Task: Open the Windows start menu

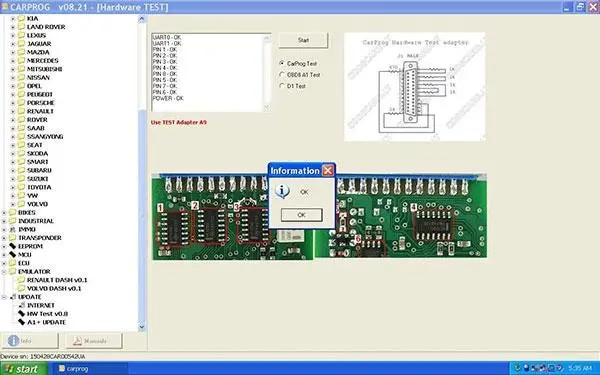Action: click(24, 369)
